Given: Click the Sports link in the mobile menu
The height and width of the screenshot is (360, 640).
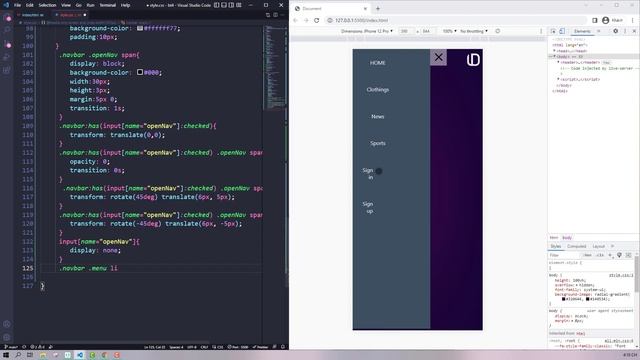Looking at the screenshot, I should coord(378,144).
